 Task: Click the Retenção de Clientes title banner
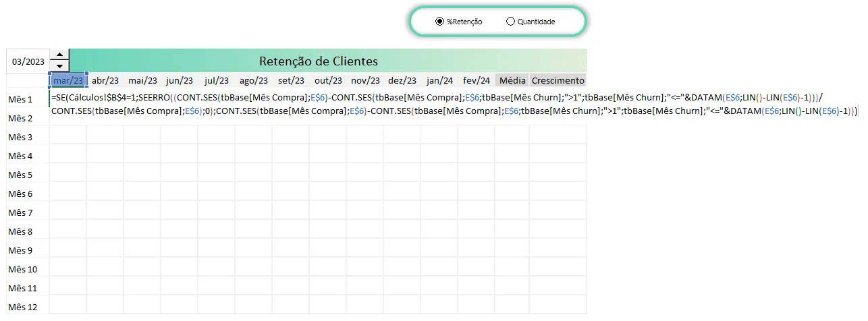(x=319, y=61)
